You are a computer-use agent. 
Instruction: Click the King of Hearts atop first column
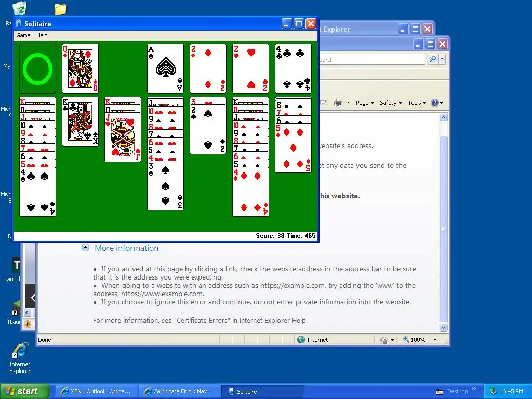coord(37,101)
